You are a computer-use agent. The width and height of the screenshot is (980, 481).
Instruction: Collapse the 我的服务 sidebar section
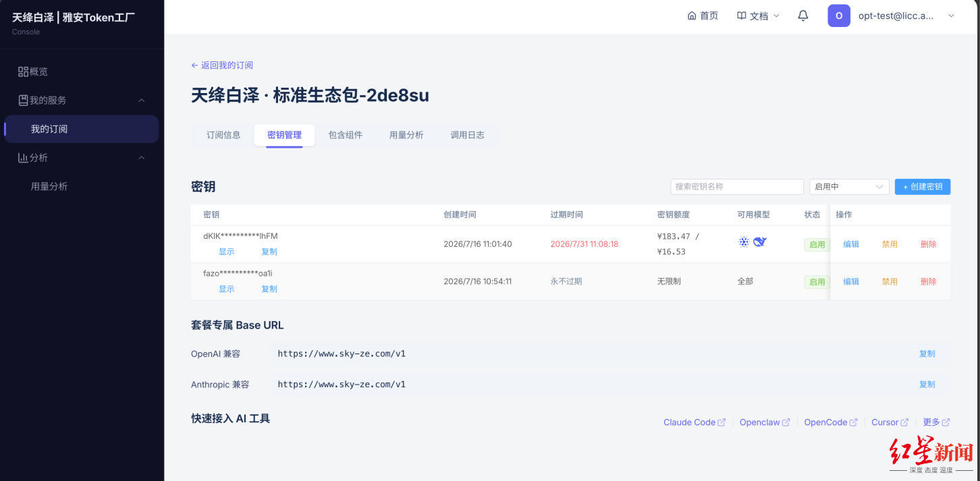click(x=142, y=101)
